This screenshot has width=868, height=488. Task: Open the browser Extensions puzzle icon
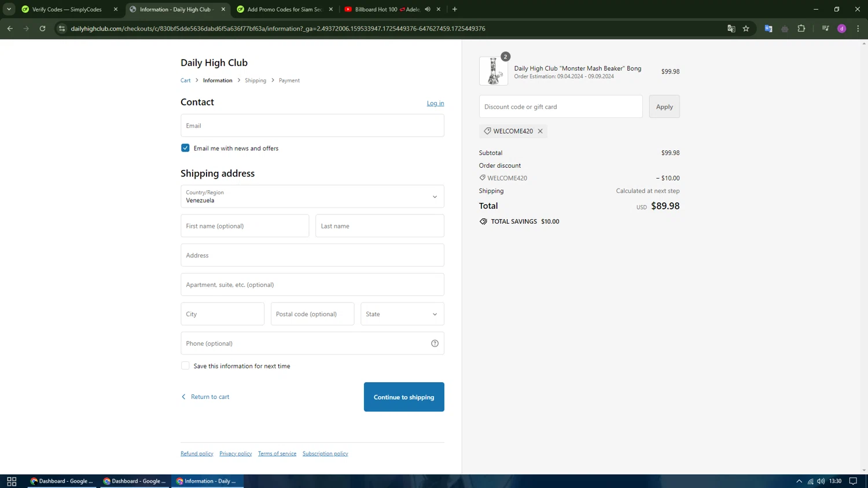pyautogui.click(x=801, y=28)
